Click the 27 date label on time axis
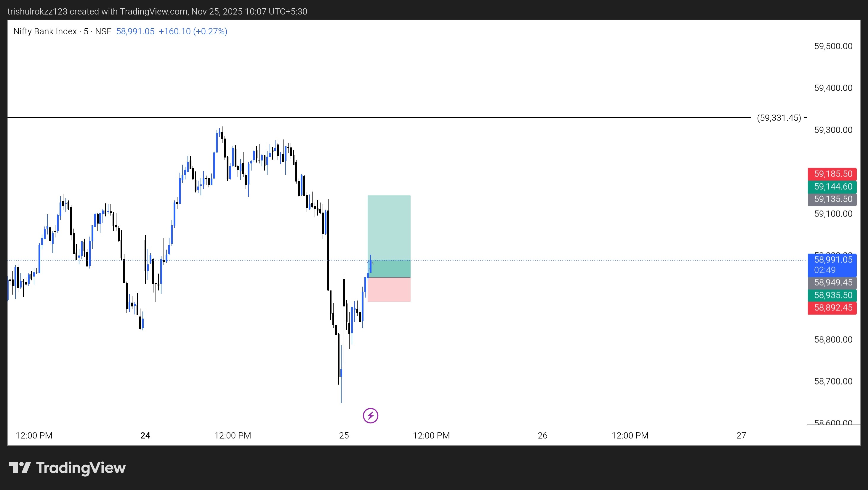 (x=741, y=436)
